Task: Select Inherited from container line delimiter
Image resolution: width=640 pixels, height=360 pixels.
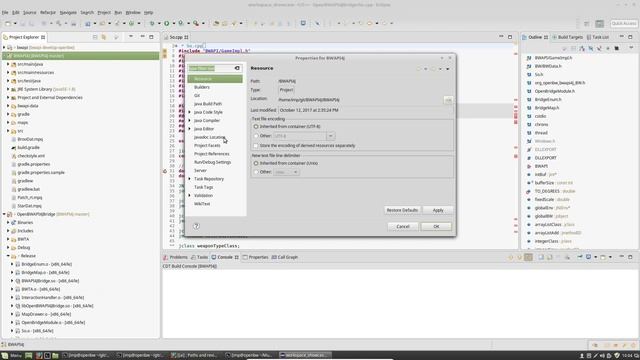Action: pyautogui.click(x=256, y=163)
